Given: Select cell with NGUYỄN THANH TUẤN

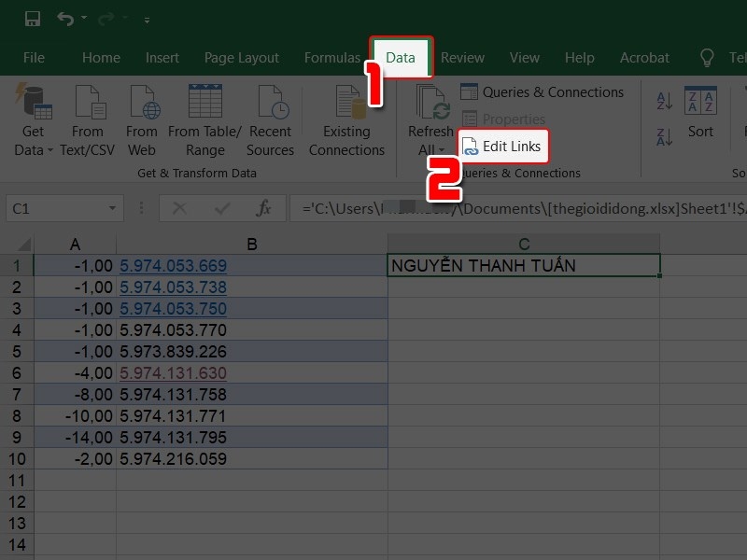Looking at the screenshot, I should [x=524, y=265].
